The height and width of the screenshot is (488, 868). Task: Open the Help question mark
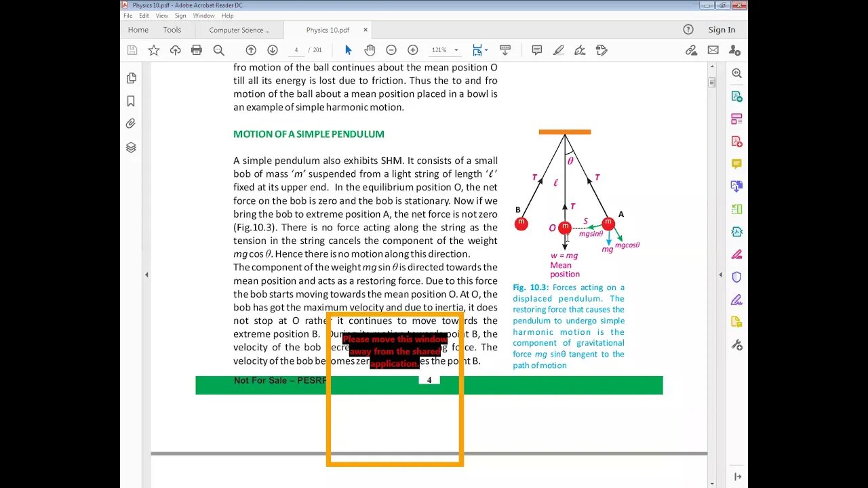point(688,30)
